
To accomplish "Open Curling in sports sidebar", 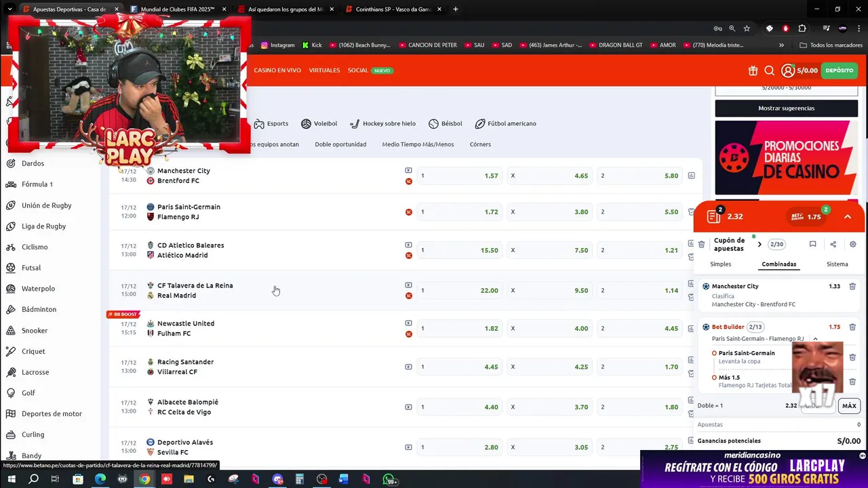I will pyautogui.click(x=33, y=435).
